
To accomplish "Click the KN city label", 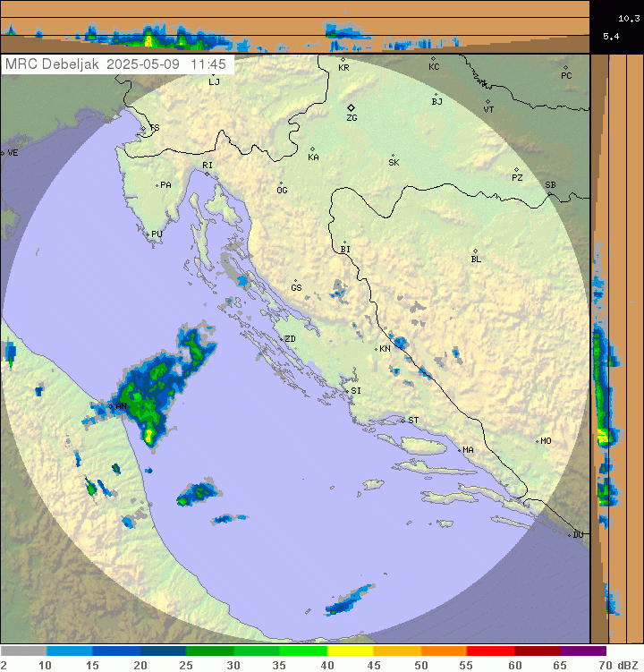I will pos(386,349).
